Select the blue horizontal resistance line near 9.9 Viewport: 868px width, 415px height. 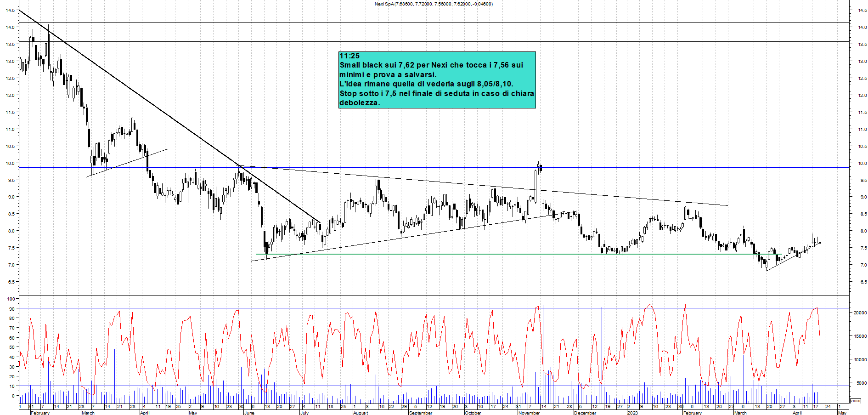click(x=434, y=167)
